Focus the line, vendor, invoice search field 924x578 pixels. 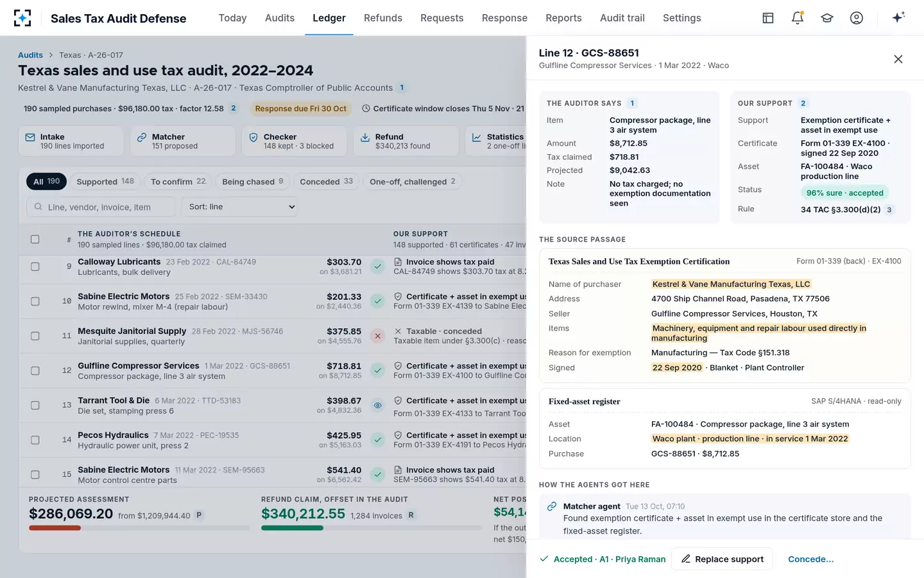(101, 207)
